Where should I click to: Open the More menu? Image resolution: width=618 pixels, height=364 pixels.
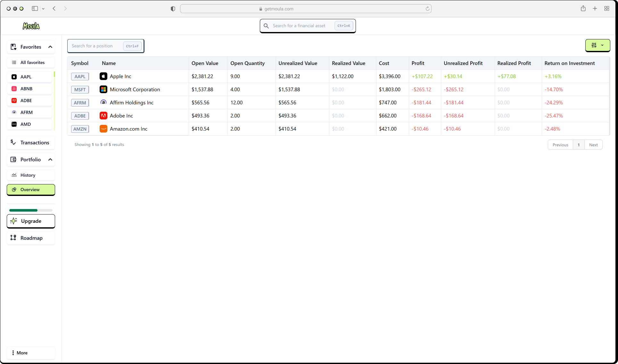click(31, 353)
